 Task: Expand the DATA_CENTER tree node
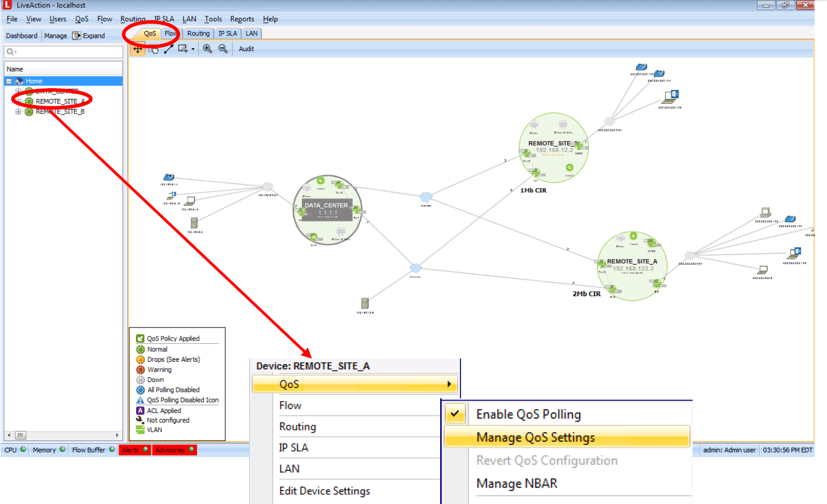(x=18, y=91)
